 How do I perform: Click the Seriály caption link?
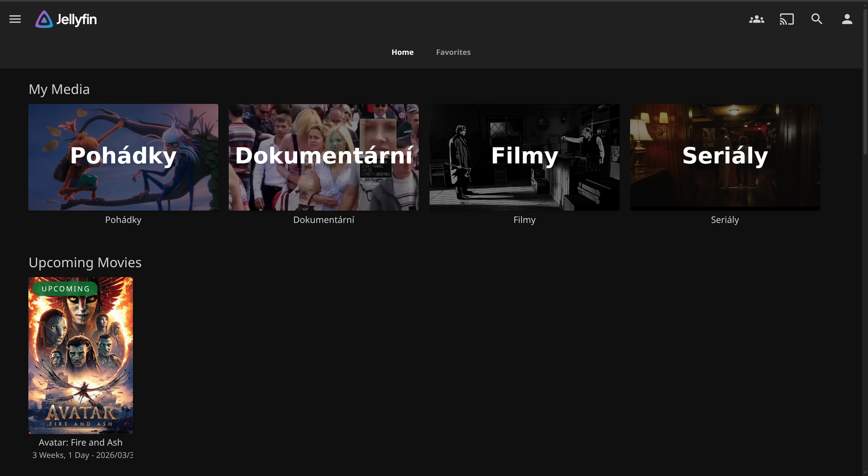725,220
